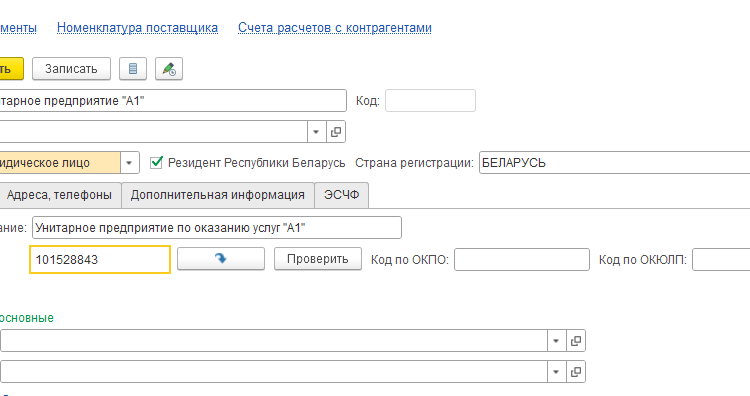This screenshot has width=750, height=396.
Task: Switch to Адреса, телефоны tab
Action: tap(59, 195)
